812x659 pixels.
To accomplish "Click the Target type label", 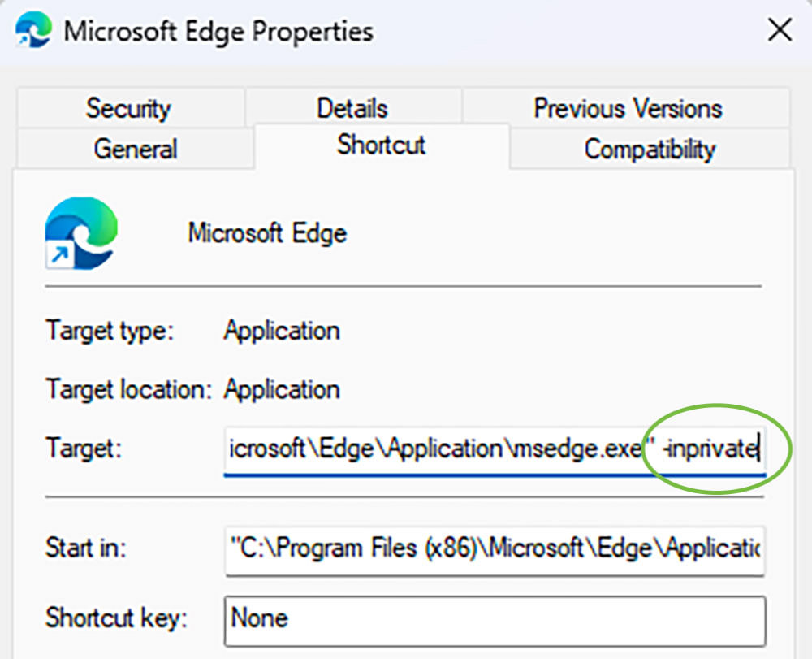I will click(x=110, y=331).
